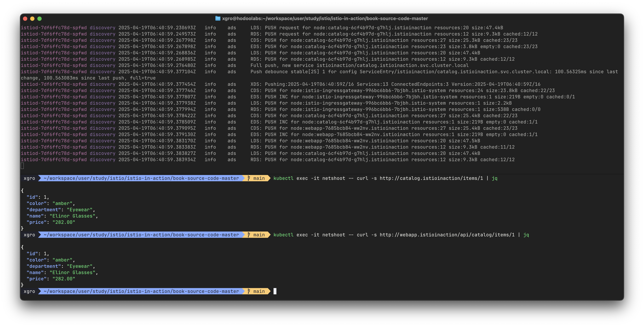Click the URL http://catalog.istioinaction/items/1
The height and width of the screenshot is (327, 644).
click(x=431, y=178)
